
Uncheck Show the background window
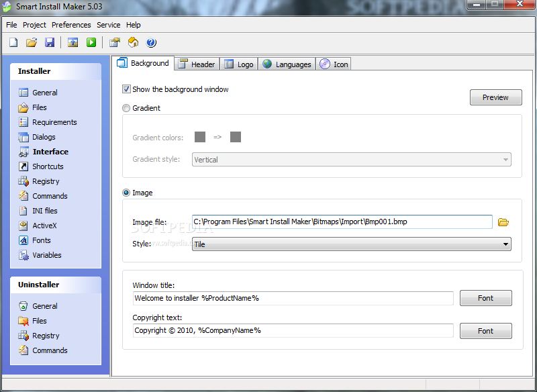(x=126, y=89)
